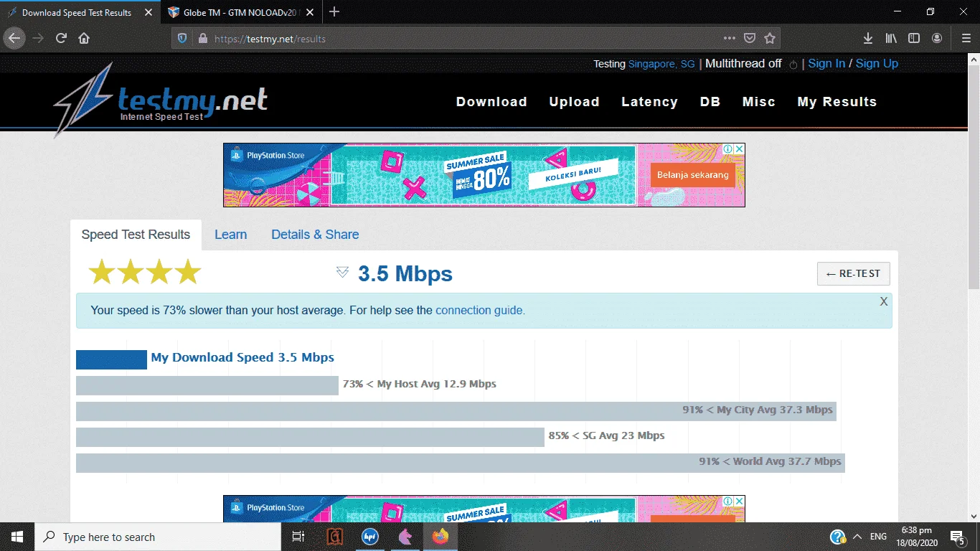Show hidden system tray icons chevron
The width and height of the screenshot is (980, 551).
[857, 537]
